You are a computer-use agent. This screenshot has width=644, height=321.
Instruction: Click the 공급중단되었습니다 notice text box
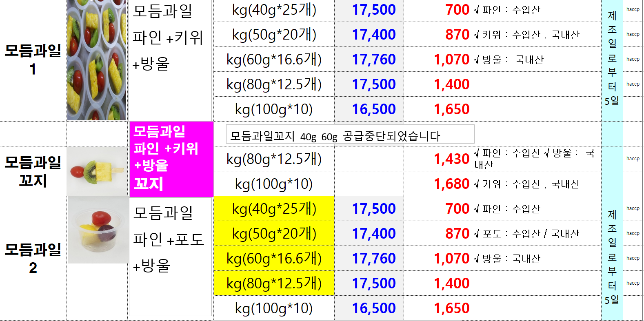pyautogui.click(x=350, y=135)
